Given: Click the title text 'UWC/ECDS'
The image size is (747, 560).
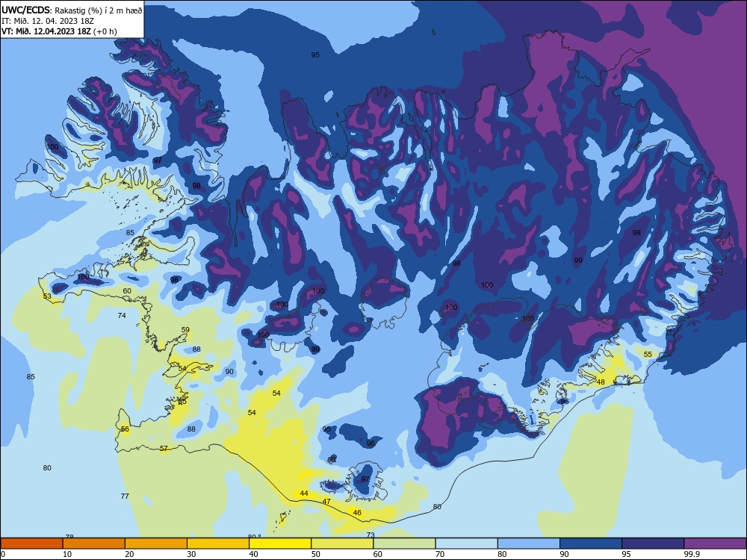Looking at the screenshot, I should pyautogui.click(x=25, y=10).
